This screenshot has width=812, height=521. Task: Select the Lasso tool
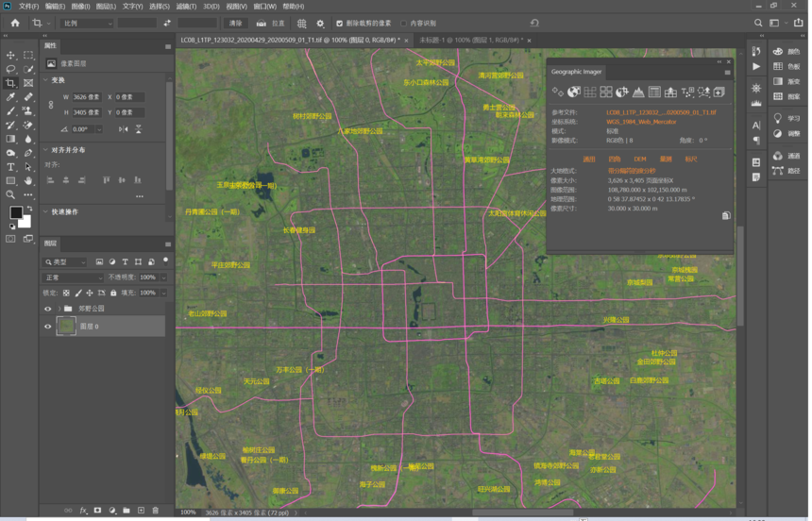pyautogui.click(x=10, y=69)
